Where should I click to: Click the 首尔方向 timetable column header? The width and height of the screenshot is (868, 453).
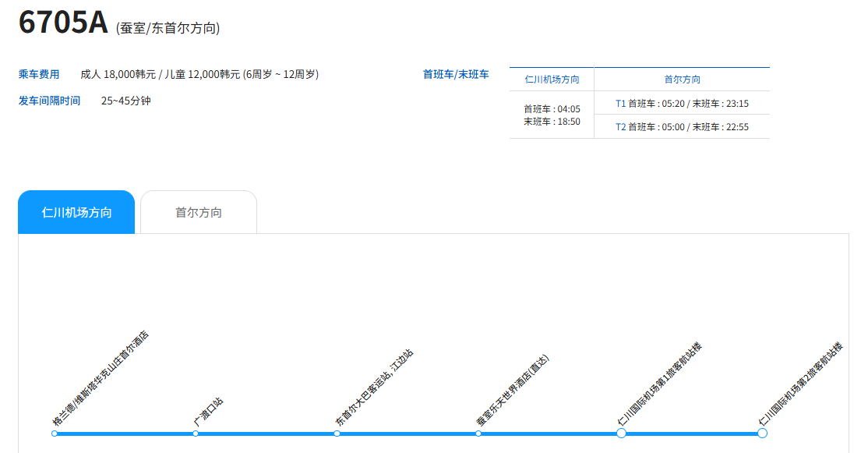(682, 80)
